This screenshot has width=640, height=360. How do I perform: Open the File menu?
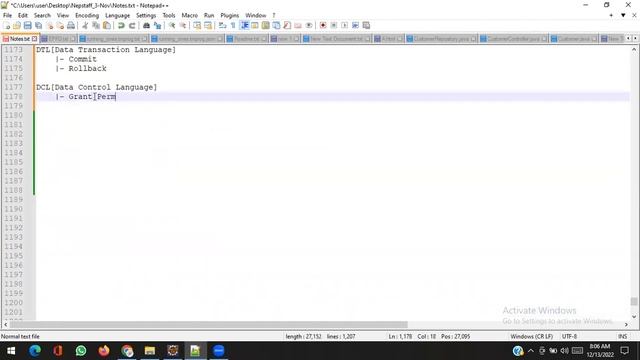coord(7,16)
